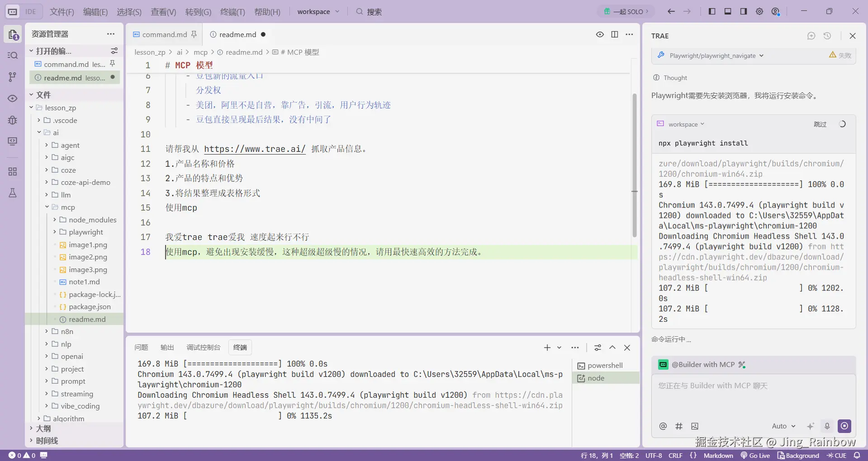Open chat history in TRAE panel
This screenshot has height=461, width=868.
pos(828,36)
